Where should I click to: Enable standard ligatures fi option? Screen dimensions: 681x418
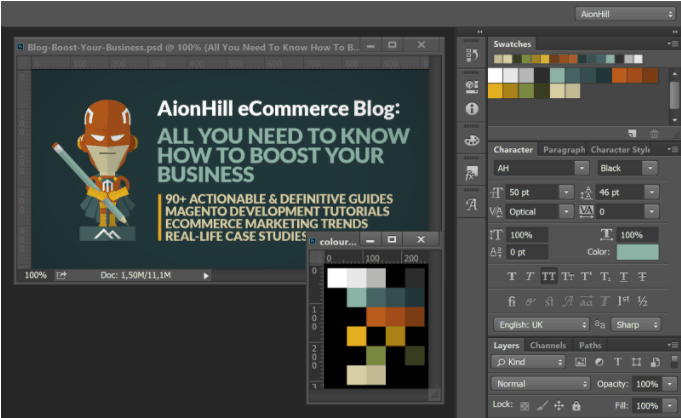512,301
